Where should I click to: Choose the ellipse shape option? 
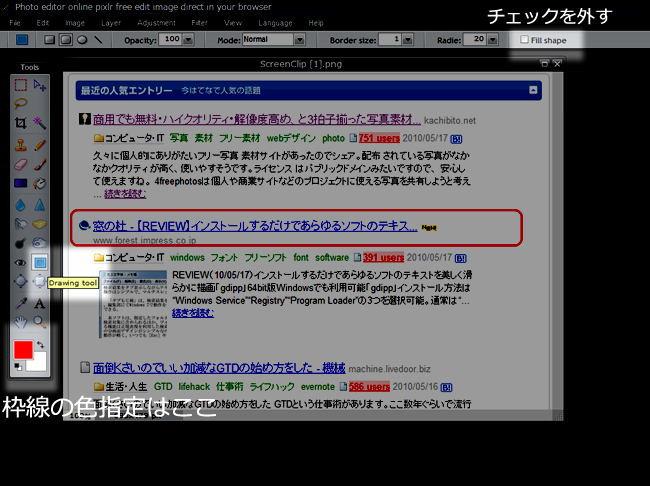click(82, 40)
